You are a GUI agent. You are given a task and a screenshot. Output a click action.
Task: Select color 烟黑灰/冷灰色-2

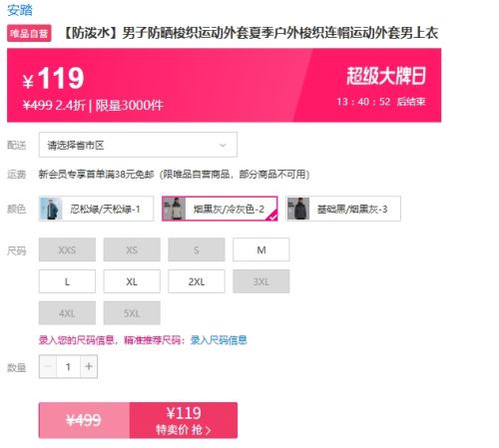pyautogui.click(x=220, y=209)
